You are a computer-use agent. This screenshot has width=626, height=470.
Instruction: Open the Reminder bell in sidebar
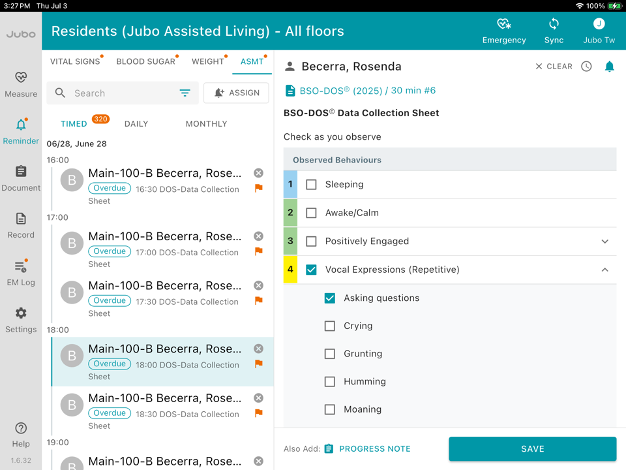[21, 131]
